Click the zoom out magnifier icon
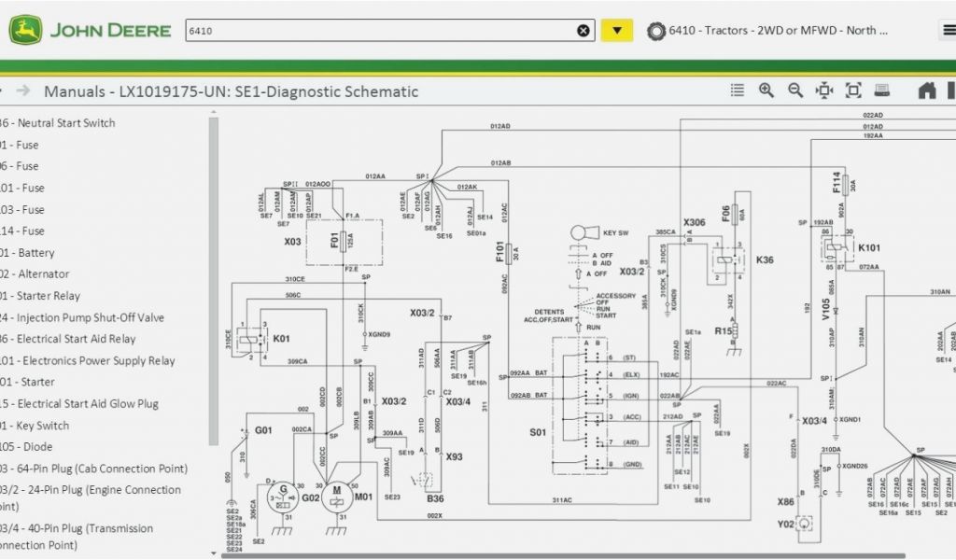The height and width of the screenshot is (560, 956). [795, 91]
